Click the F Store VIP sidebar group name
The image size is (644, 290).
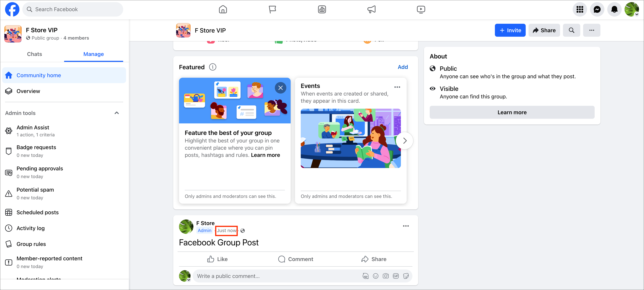point(42,30)
